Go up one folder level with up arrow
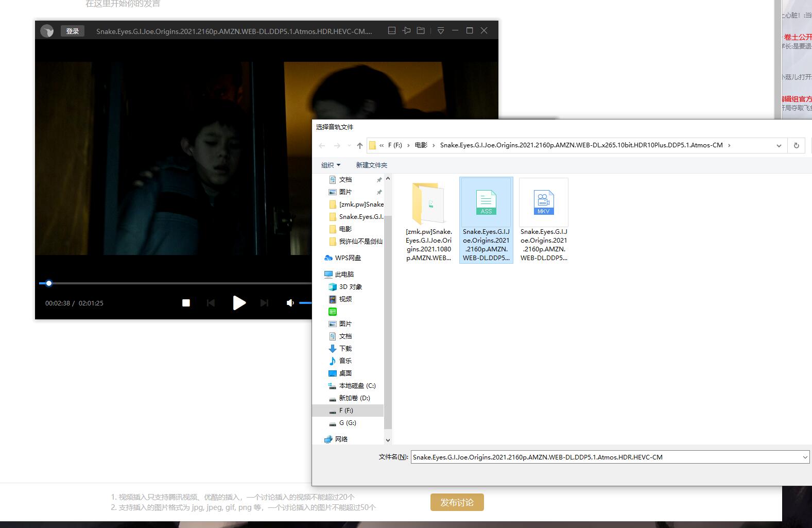812x528 pixels. click(359, 146)
